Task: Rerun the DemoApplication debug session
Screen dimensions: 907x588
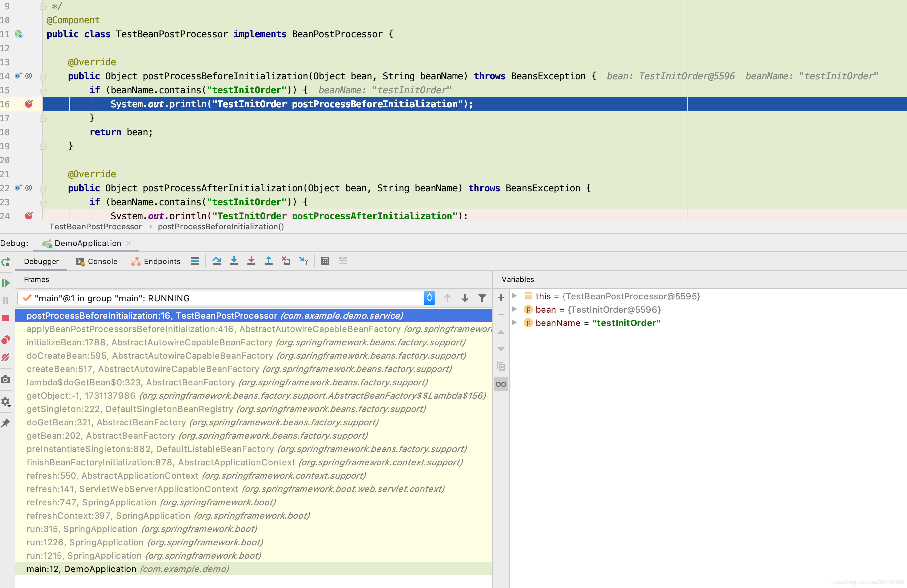Action: tap(6, 262)
